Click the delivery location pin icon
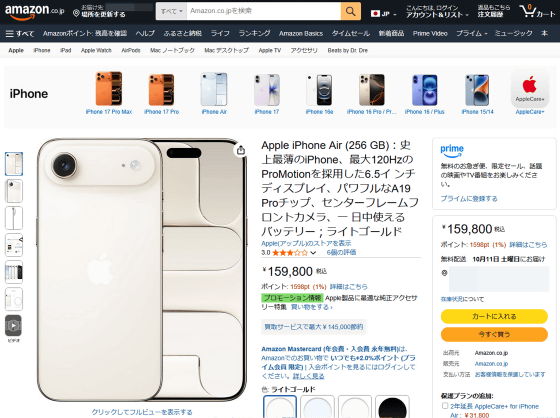Image resolution: width=560 pixels, height=418 pixels. pos(76,14)
